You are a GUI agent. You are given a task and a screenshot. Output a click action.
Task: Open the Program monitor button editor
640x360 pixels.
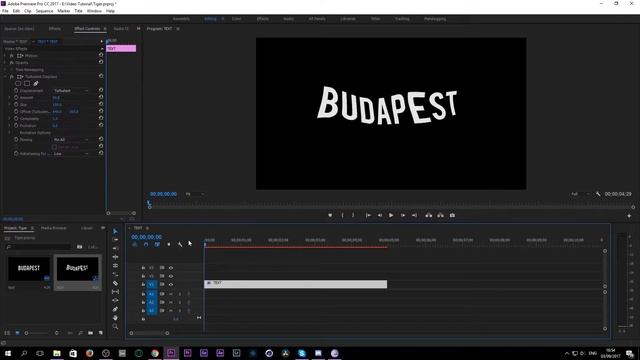coord(629,216)
